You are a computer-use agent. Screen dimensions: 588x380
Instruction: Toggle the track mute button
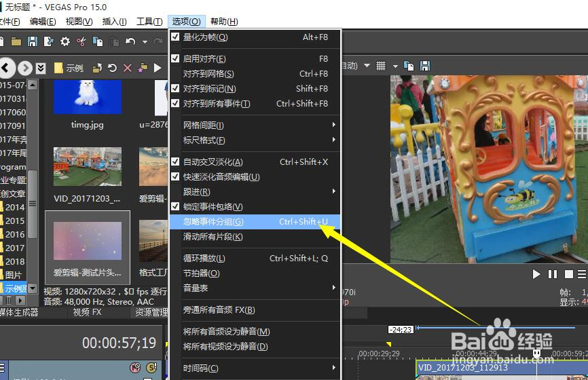[135, 368]
